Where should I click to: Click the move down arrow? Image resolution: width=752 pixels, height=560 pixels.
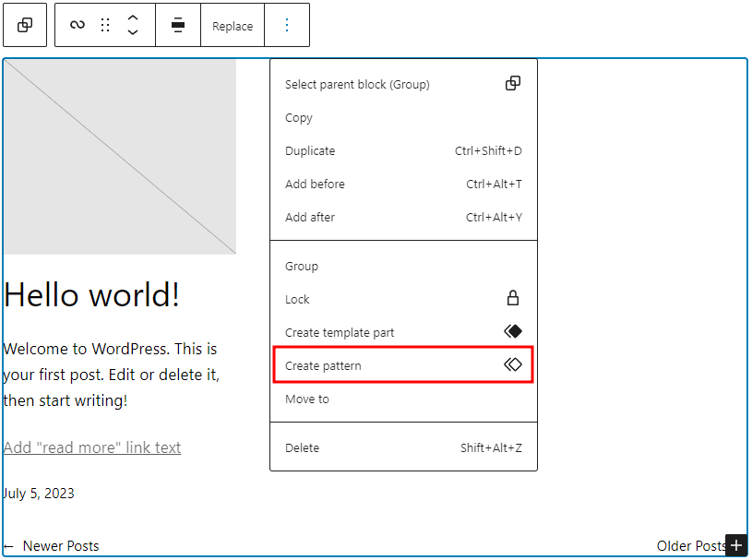[132, 31]
